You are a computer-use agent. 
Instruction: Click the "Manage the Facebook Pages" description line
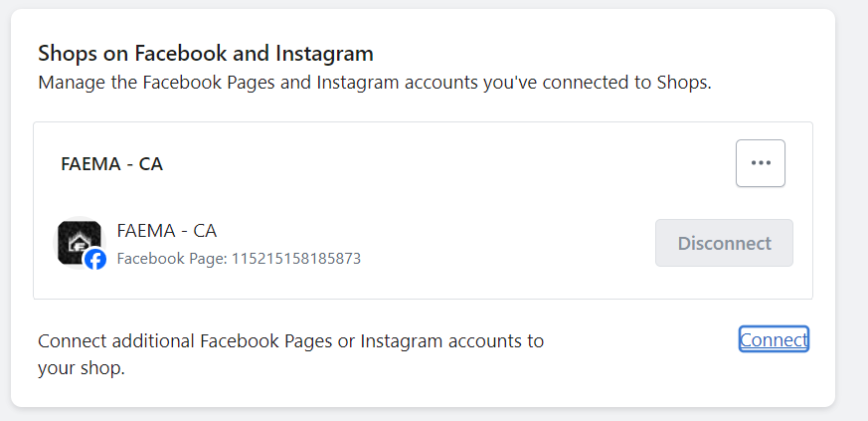(x=375, y=82)
